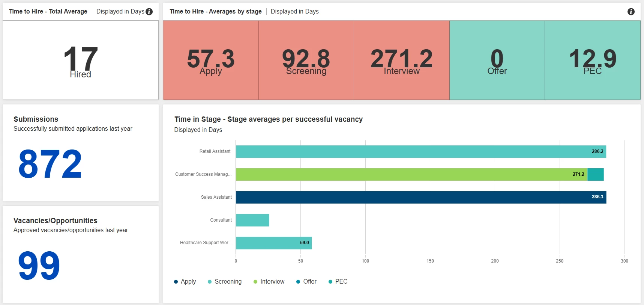The width and height of the screenshot is (644, 305).
Task: Hide Interview series via legend
Action: (x=269, y=282)
